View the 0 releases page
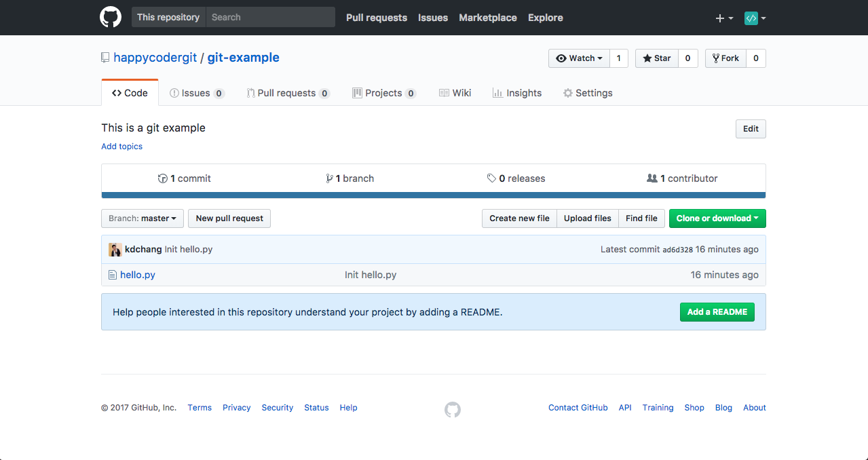The width and height of the screenshot is (868, 460). click(x=516, y=178)
